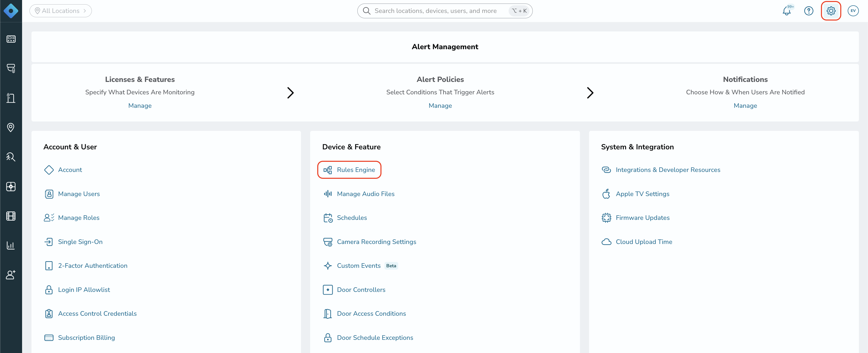The image size is (868, 353).
Task: Click the Manage Audio Files waveform icon
Action: coord(328,194)
